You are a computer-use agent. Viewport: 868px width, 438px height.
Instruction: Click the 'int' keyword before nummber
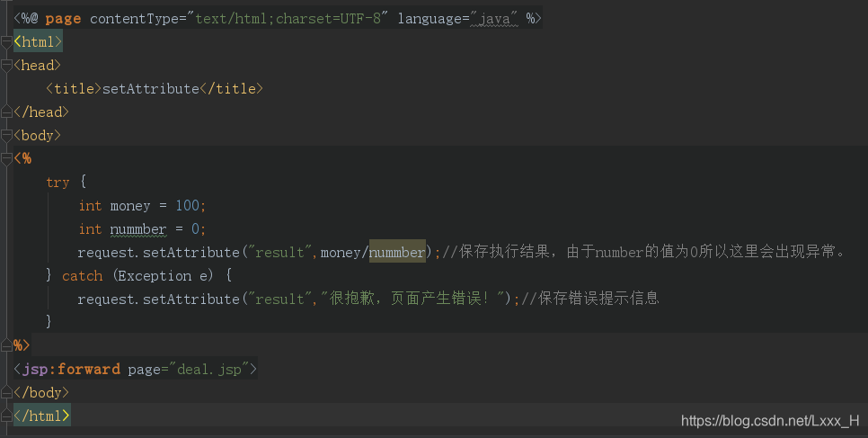(90, 229)
